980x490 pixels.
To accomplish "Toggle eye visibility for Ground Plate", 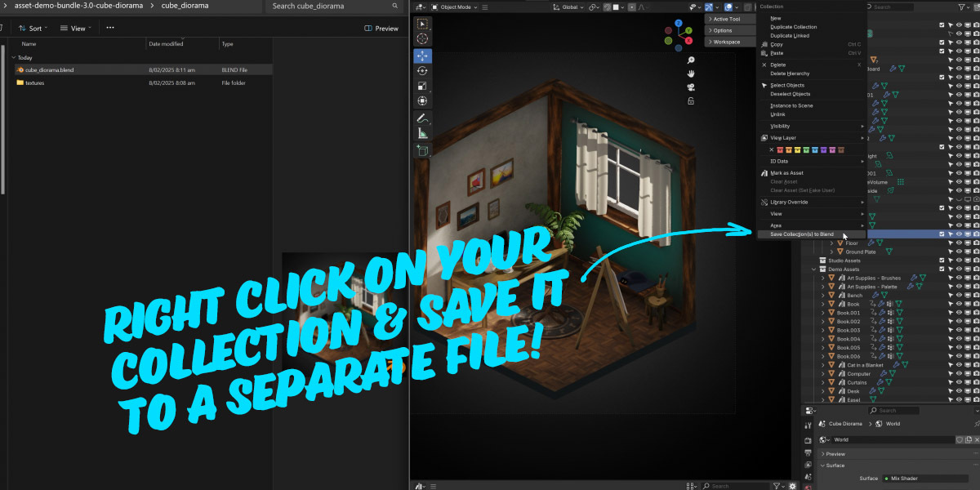I will pos(960,252).
